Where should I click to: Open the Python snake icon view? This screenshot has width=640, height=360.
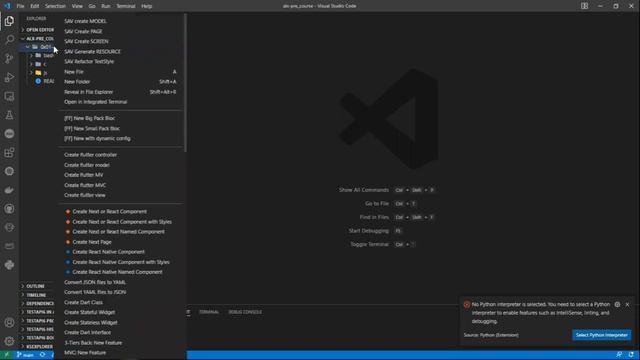click(9, 265)
